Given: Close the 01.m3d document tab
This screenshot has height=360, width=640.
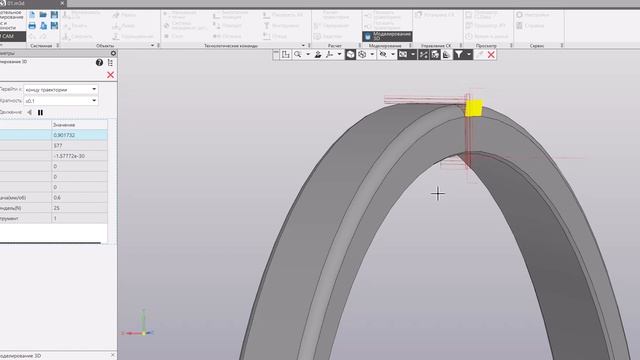Looking at the screenshot, I should pos(62,3).
